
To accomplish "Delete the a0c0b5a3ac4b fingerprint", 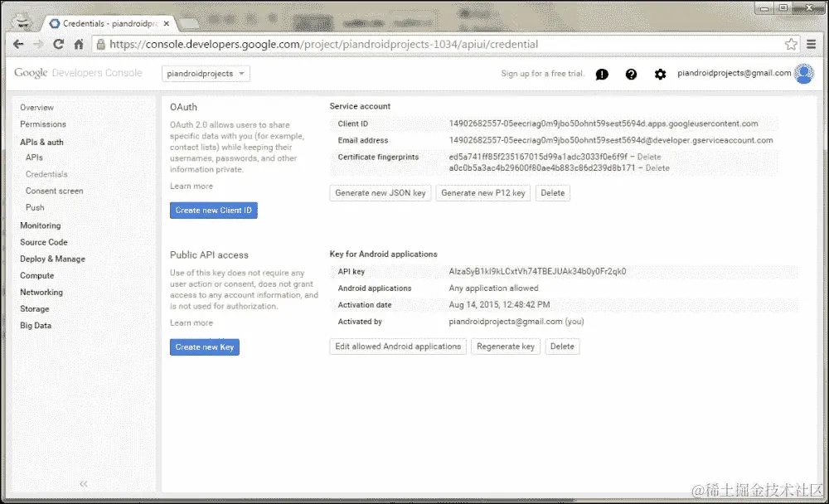I will [x=657, y=168].
